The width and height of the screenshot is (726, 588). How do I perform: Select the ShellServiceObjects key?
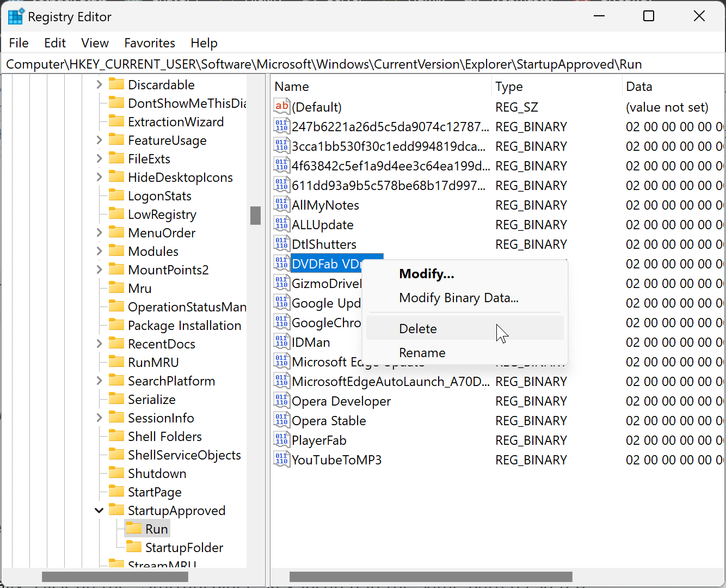[184, 455]
